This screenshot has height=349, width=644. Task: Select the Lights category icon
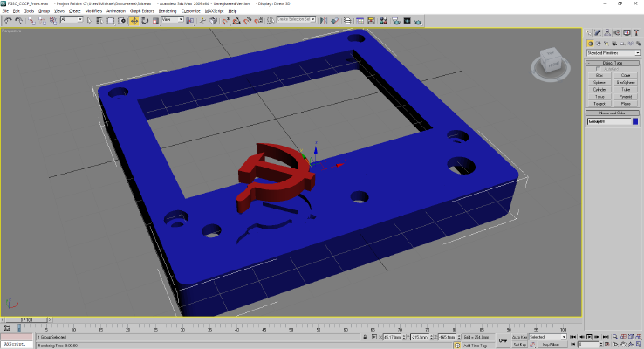pos(606,44)
